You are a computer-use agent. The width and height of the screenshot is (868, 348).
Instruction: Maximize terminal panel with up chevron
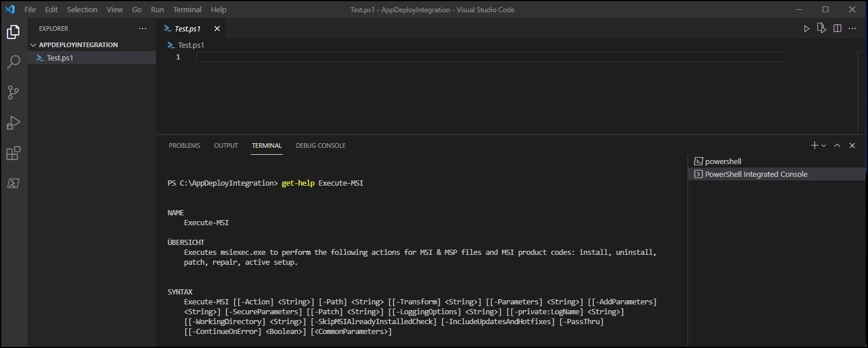(837, 145)
